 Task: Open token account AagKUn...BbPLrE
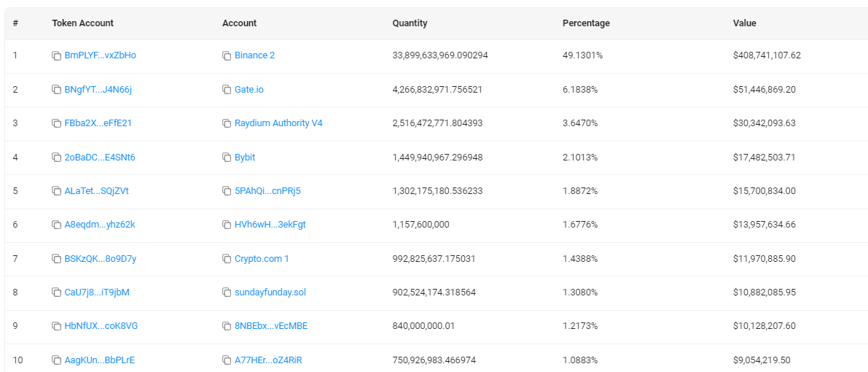point(100,360)
